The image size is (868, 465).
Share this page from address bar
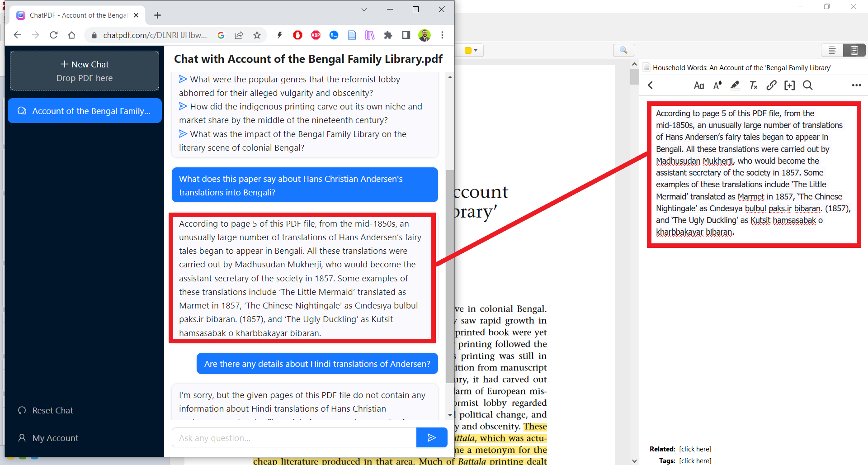coord(239,35)
